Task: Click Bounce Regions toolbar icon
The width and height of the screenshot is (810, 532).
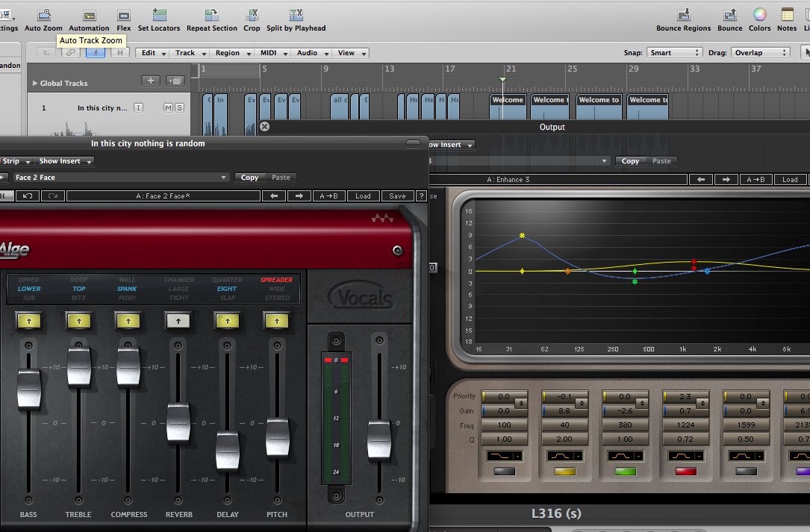Action: [683, 15]
